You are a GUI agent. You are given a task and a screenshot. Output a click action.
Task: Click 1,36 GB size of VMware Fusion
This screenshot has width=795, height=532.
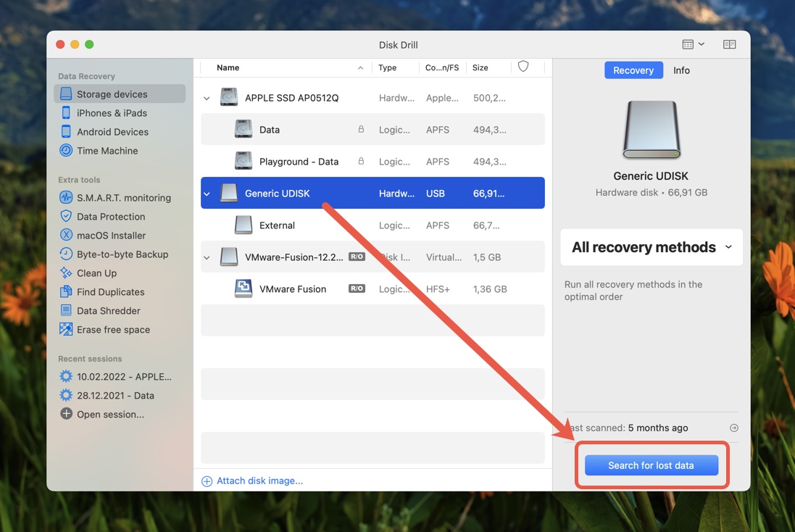pos(490,289)
